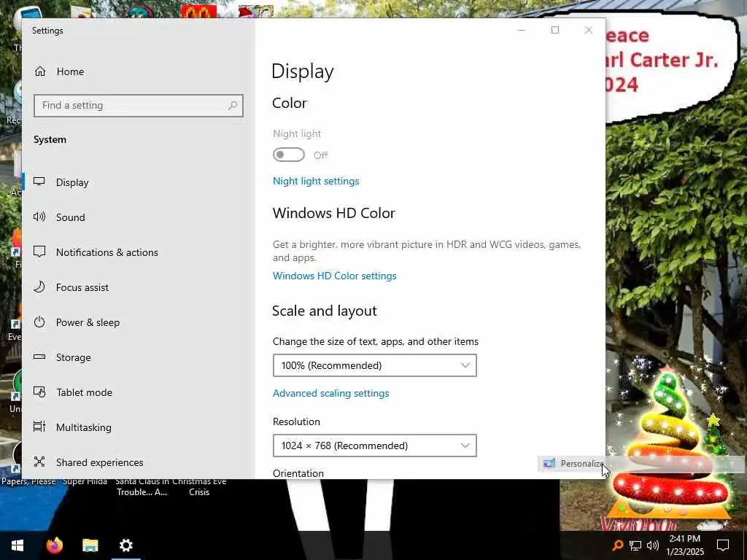Select Display label in sidebar
The width and height of the screenshot is (747, 560).
72,182
